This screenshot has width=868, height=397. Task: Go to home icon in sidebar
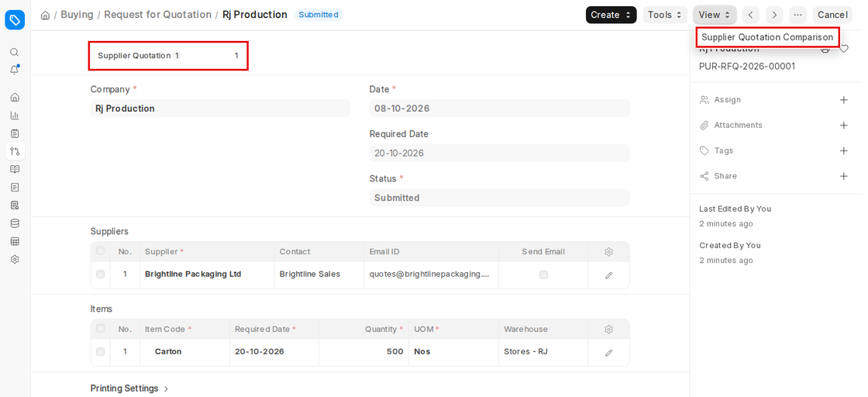tap(15, 98)
